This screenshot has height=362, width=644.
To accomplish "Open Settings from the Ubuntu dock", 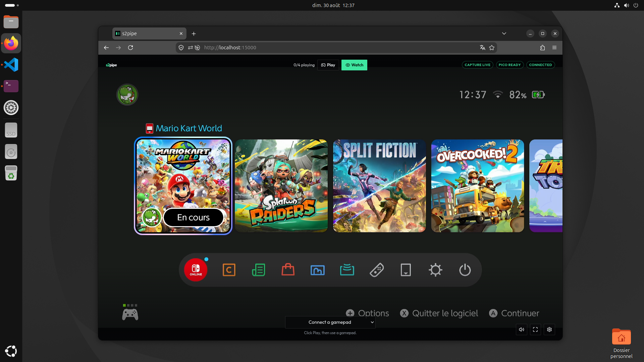I will point(11,108).
